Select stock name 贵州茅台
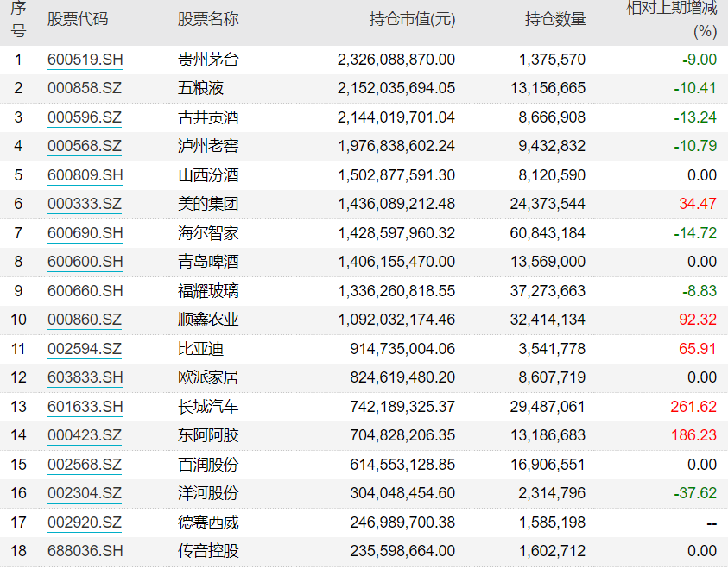The image size is (728, 570). (x=208, y=60)
